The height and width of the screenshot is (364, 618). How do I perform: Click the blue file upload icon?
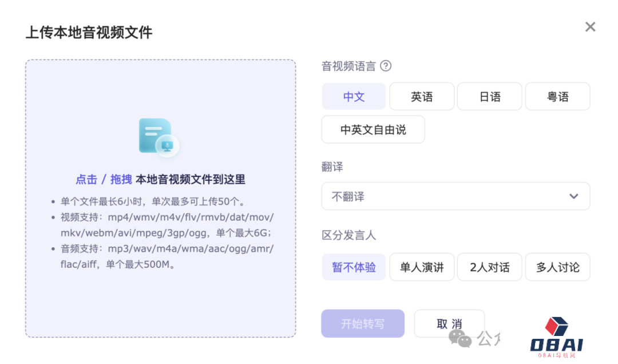point(159,138)
